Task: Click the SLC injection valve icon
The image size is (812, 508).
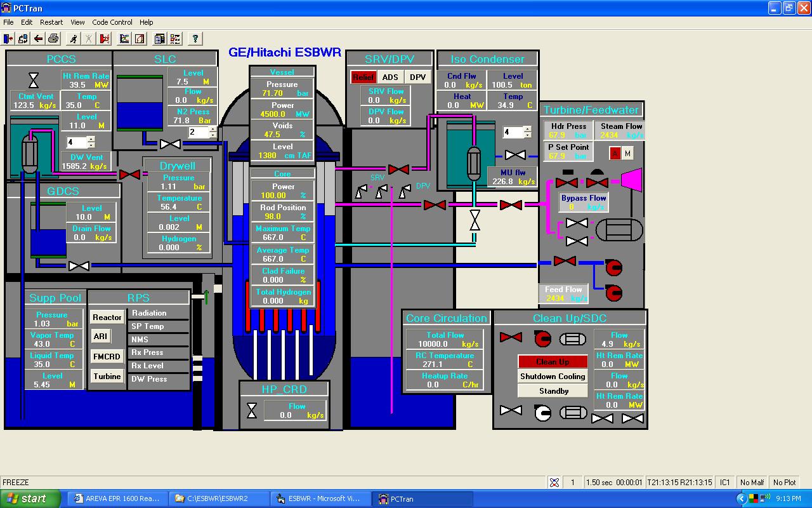Action: coord(170,144)
